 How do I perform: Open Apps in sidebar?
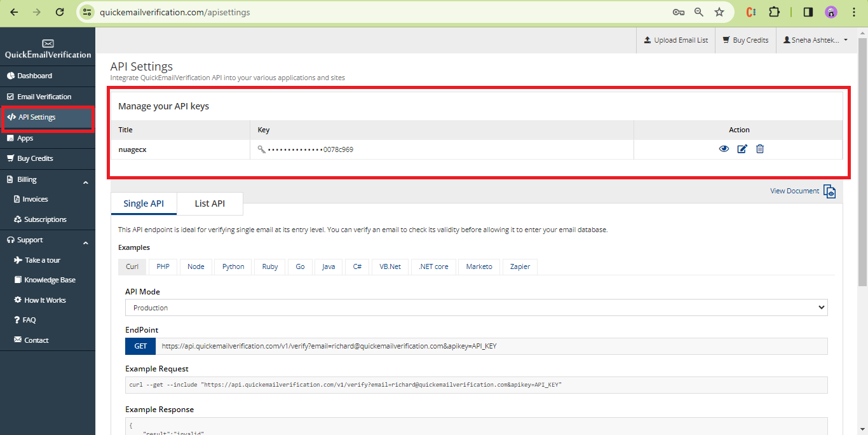(48, 138)
